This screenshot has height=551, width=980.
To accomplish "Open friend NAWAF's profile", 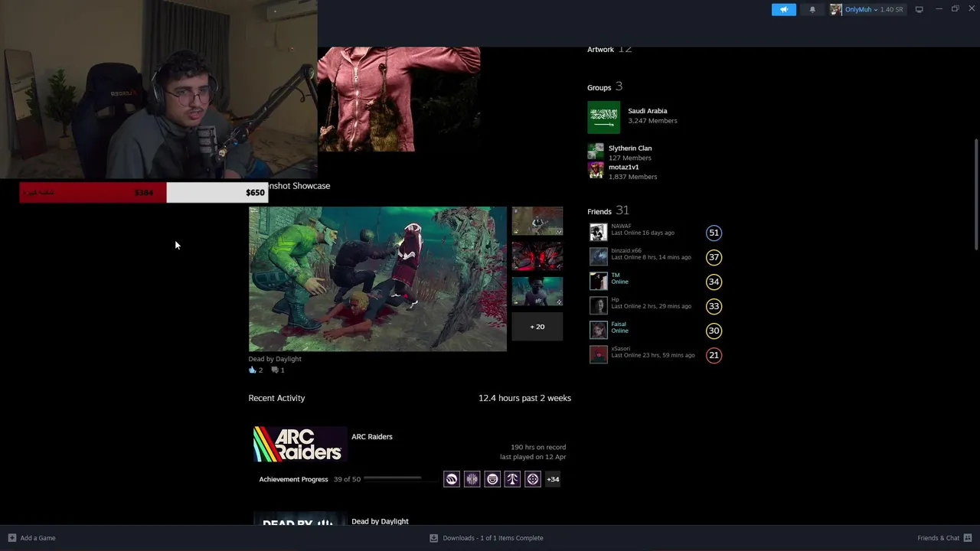I will (x=621, y=226).
